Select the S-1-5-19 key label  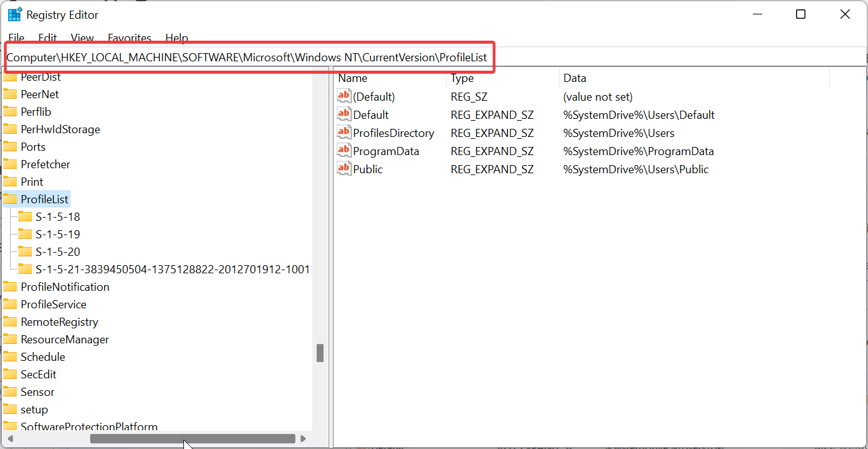(x=58, y=235)
